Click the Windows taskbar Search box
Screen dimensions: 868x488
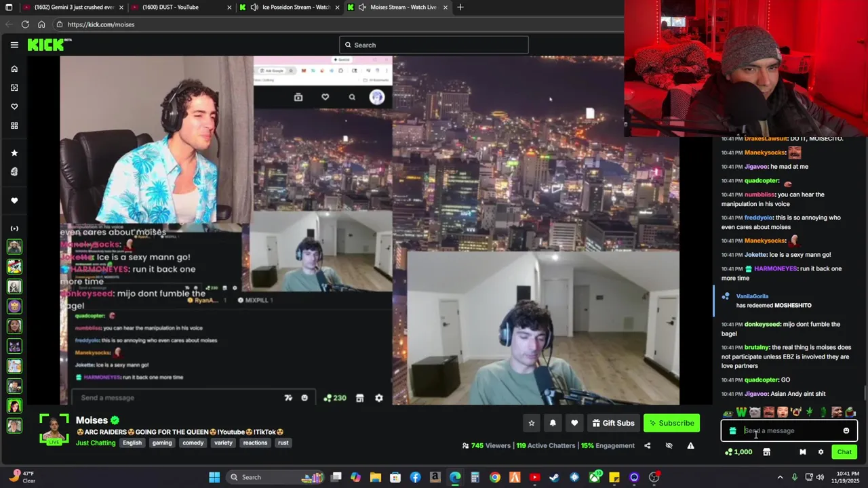click(x=274, y=477)
